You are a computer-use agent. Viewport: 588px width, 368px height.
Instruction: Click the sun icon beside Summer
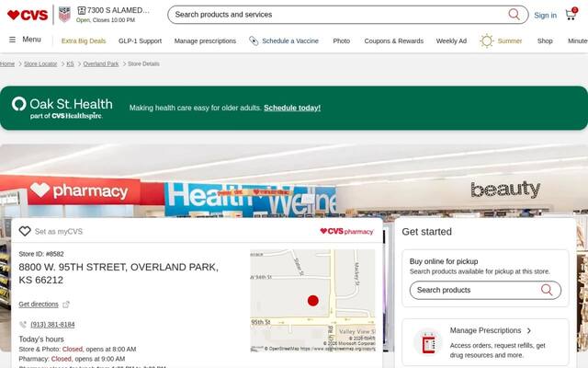pos(487,40)
